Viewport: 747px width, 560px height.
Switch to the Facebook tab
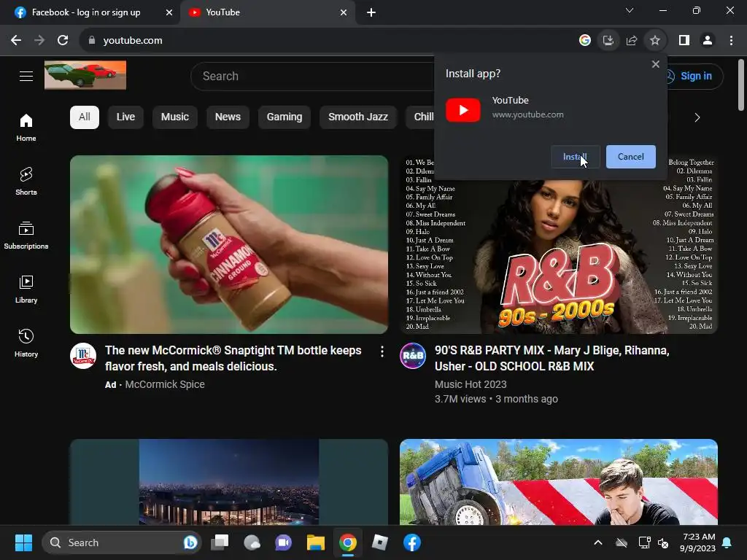[90, 12]
